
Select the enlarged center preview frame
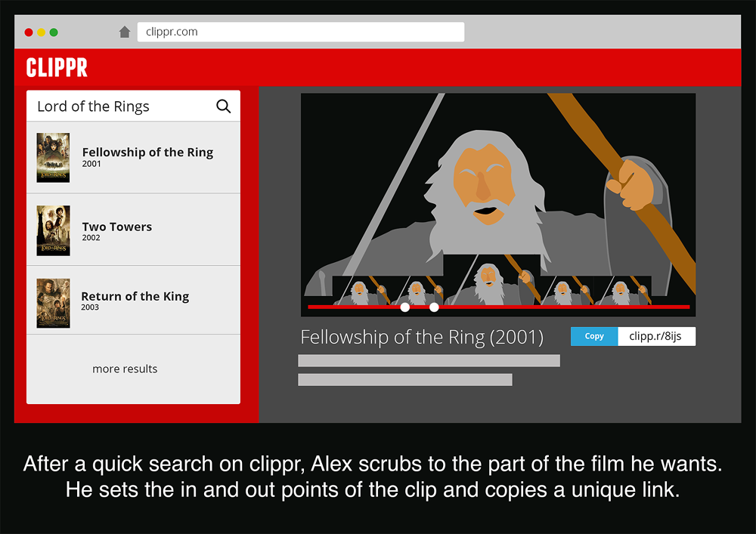click(491, 279)
